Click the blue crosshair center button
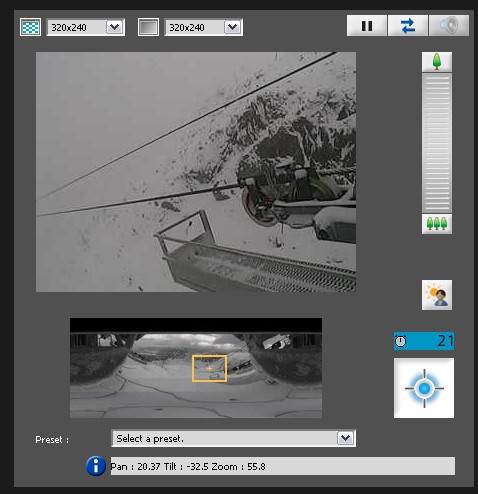The width and height of the screenshot is (478, 494). (x=424, y=388)
